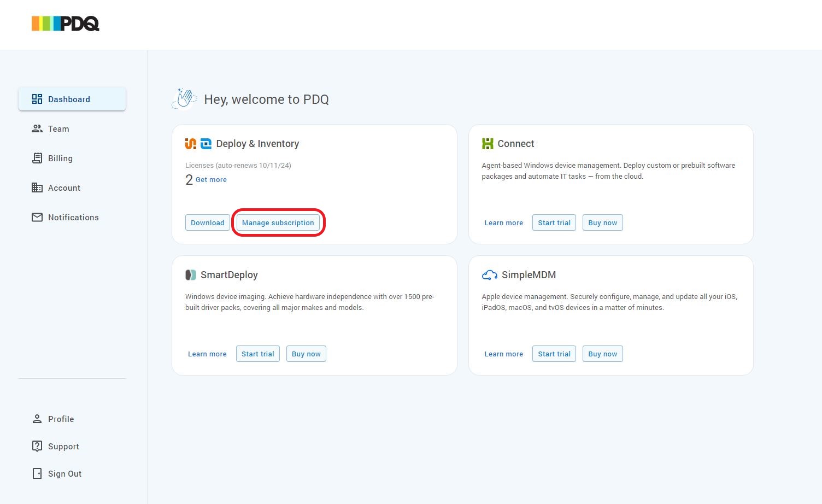The width and height of the screenshot is (822, 504).
Task: Click the 'Windows device imaging' description text
Action: 310,302
